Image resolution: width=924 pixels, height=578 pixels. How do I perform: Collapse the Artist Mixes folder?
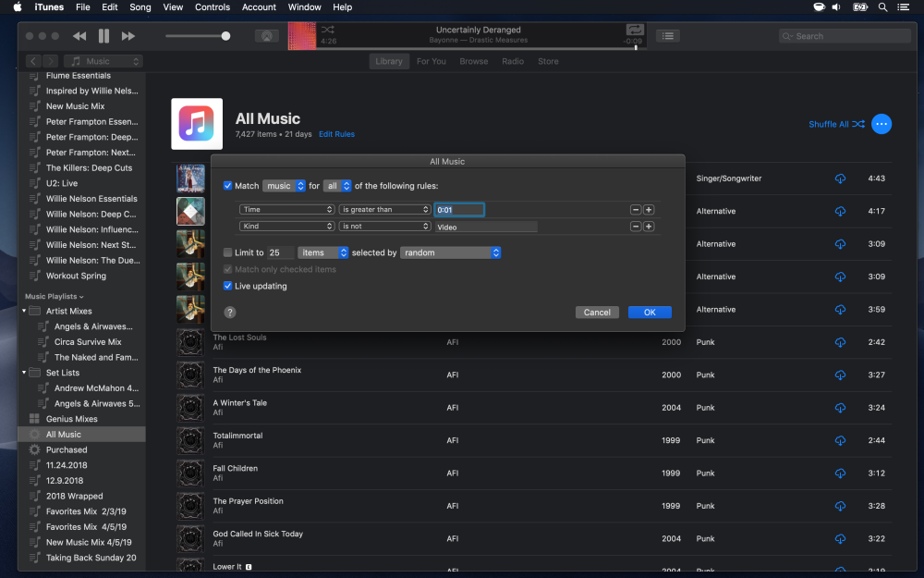click(x=24, y=311)
